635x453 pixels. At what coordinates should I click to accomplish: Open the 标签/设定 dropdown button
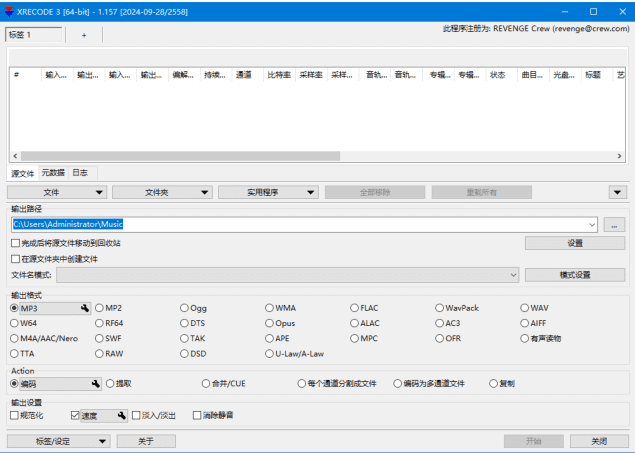58,441
